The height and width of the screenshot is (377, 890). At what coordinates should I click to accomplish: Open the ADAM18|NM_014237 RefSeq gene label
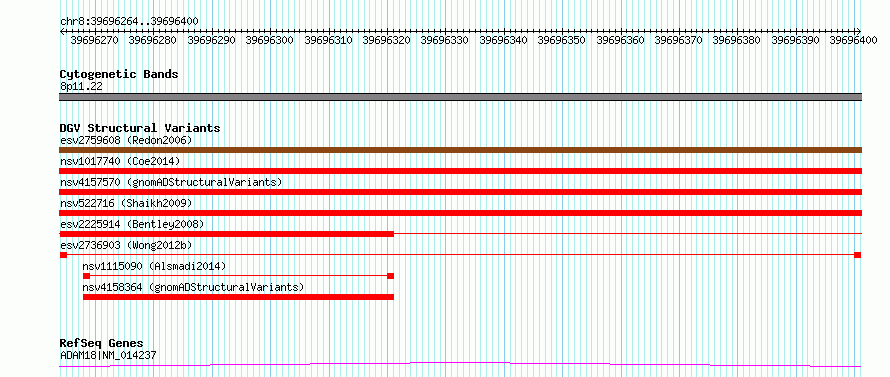(x=108, y=355)
